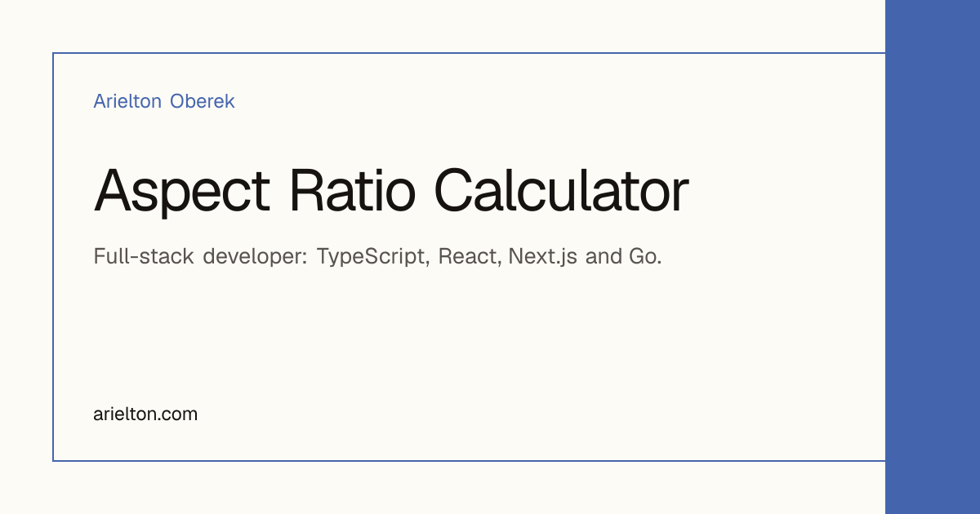Click the Full-stack developer description line
Screen dimensions: 980x514
(x=377, y=257)
